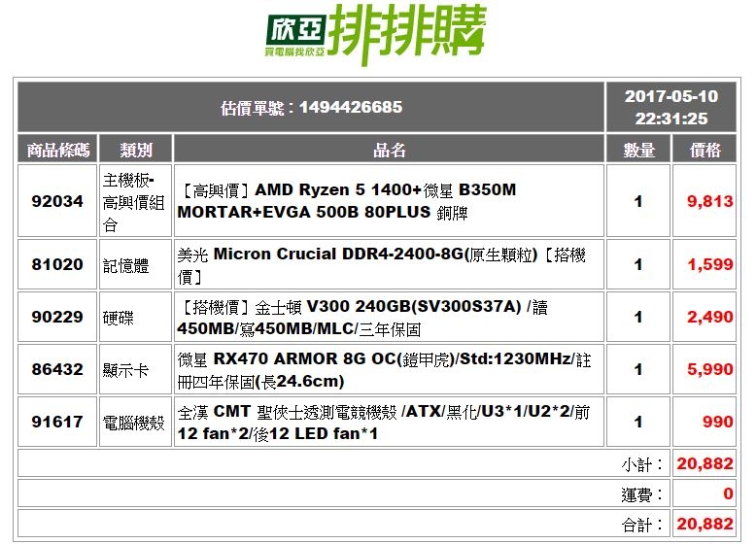
Task: Select barcode 81020
Action: click(x=57, y=264)
